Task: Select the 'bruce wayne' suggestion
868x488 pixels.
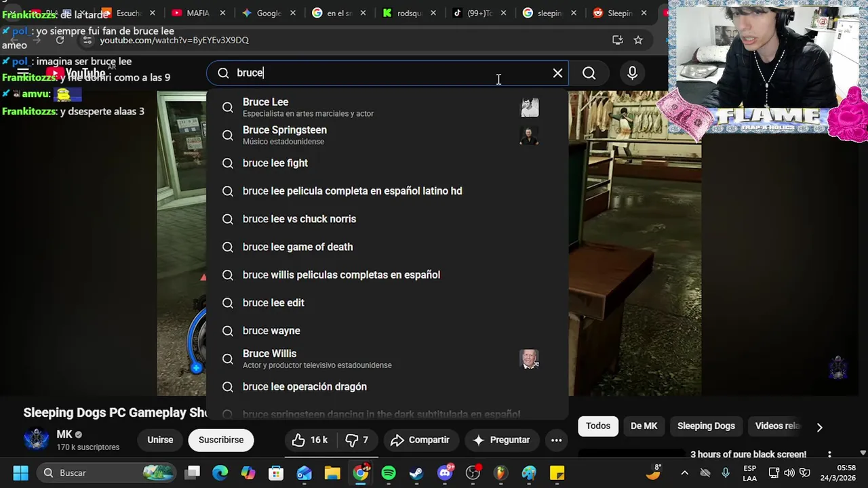Action: [x=387, y=331]
